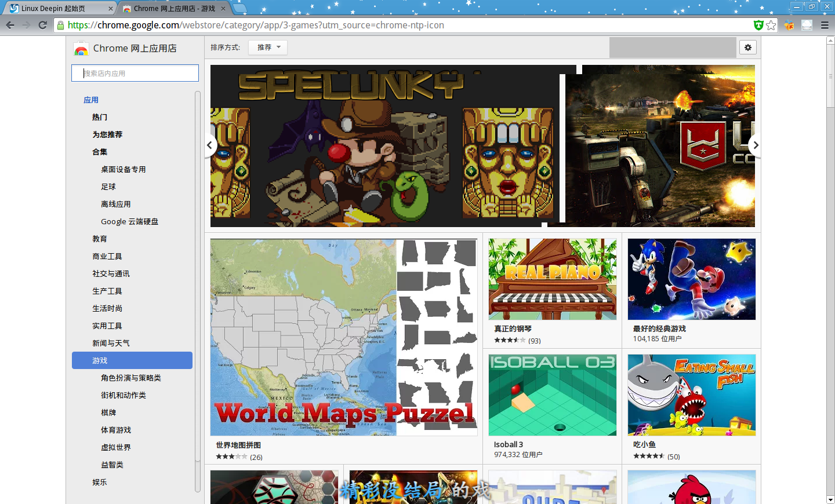Viewport: 835px width, 504px height.
Task: Switch to Chrome 网上应用店 游戏 tab
Action: (x=174, y=9)
